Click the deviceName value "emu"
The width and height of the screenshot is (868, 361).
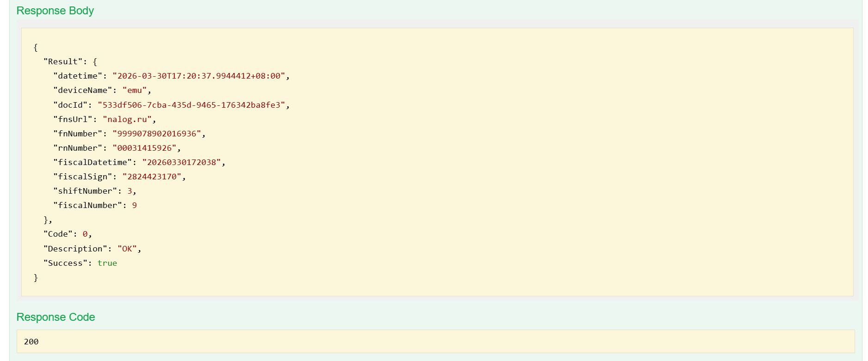pos(135,90)
